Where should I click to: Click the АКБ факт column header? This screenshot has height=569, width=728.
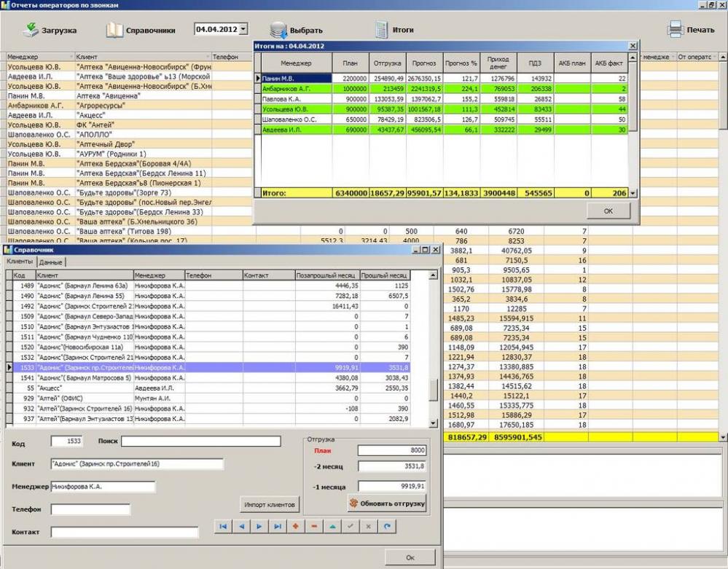click(609, 63)
